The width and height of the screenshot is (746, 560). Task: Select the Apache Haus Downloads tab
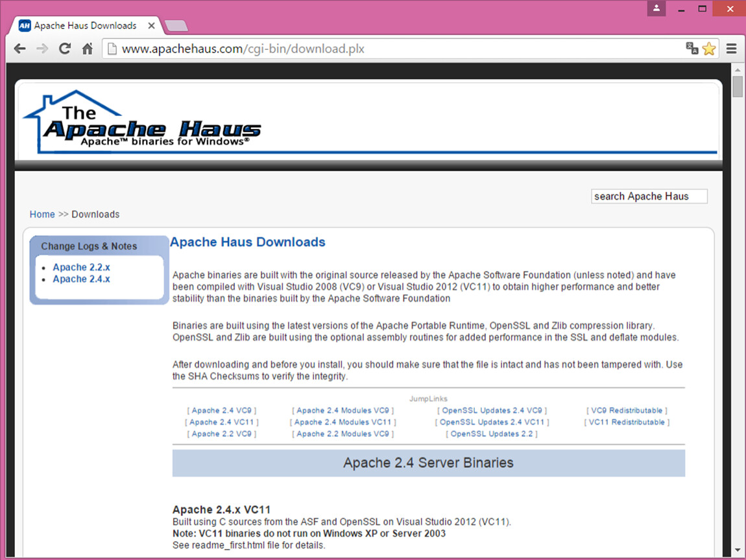(x=84, y=26)
